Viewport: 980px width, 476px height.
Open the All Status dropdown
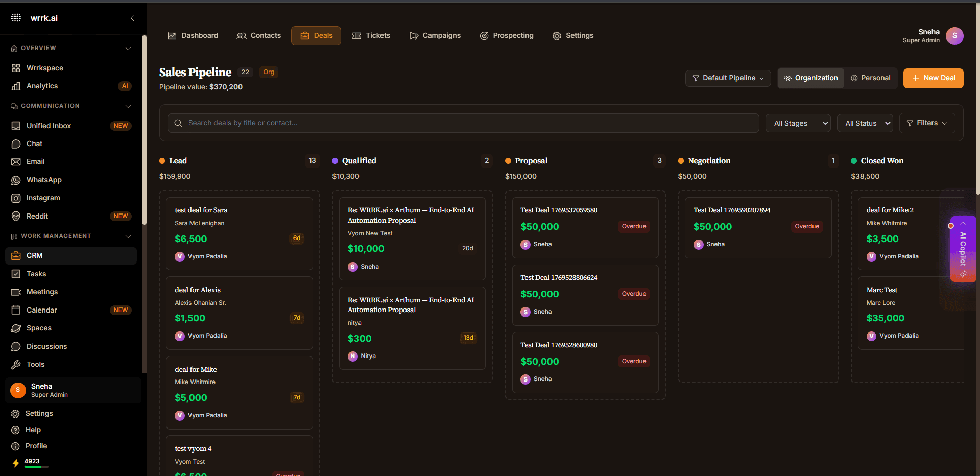(865, 123)
